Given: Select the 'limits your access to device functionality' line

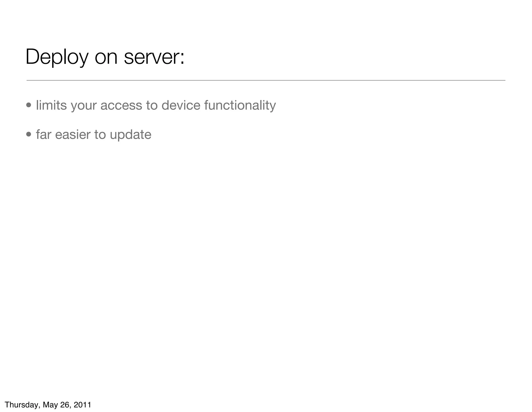Looking at the screenshot, I should click(156, 105).
